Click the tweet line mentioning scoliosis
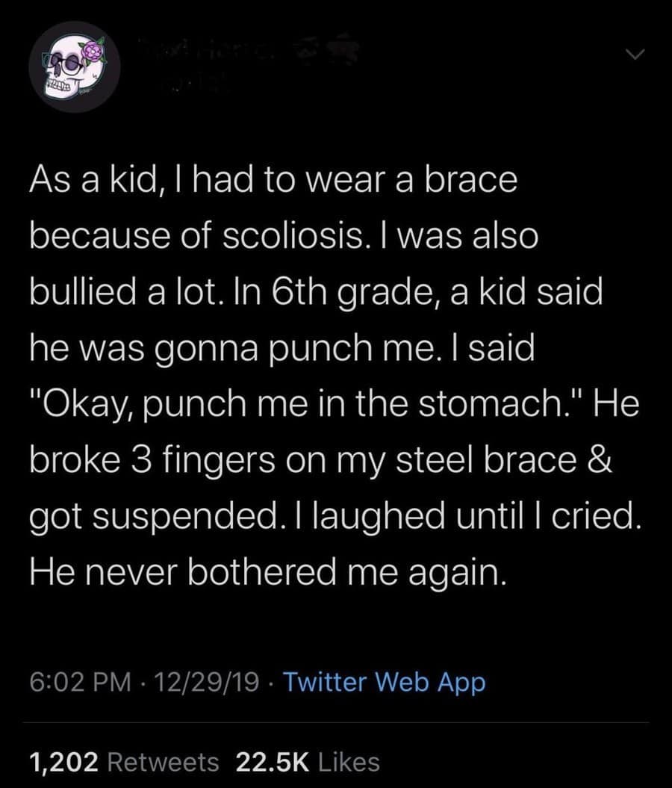This screenshot has height=788, width=672. pyautogui.click(x=284, y=236)
